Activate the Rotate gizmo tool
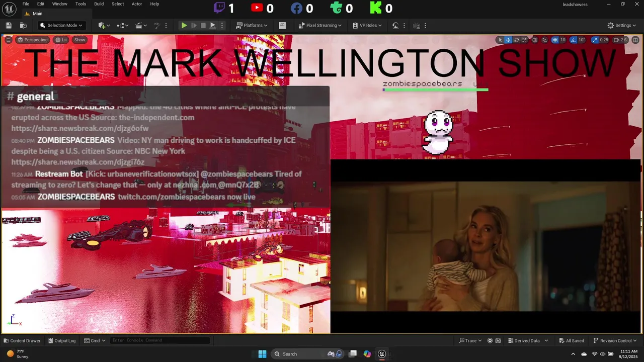Viewport: 644px width, 362px height. [516, 40]
